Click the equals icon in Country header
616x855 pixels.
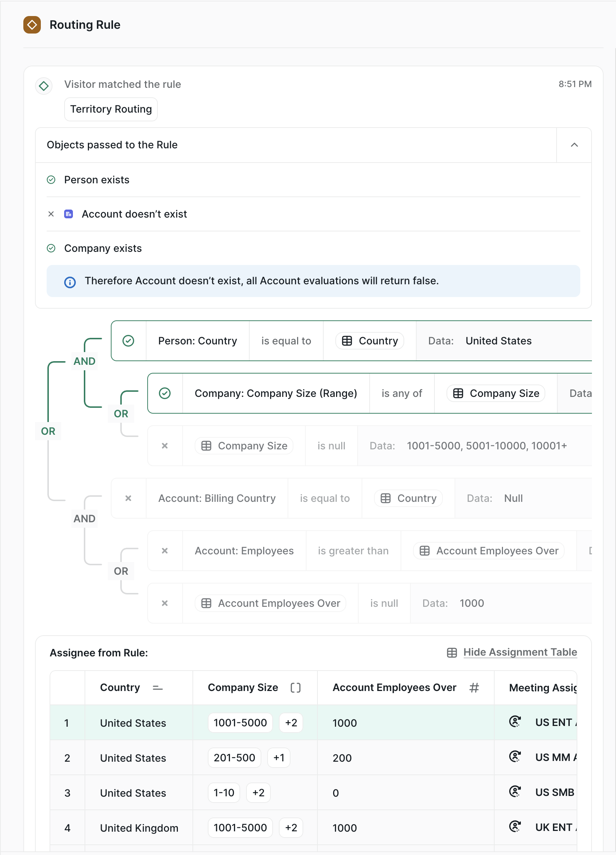[x=157, y=688]
